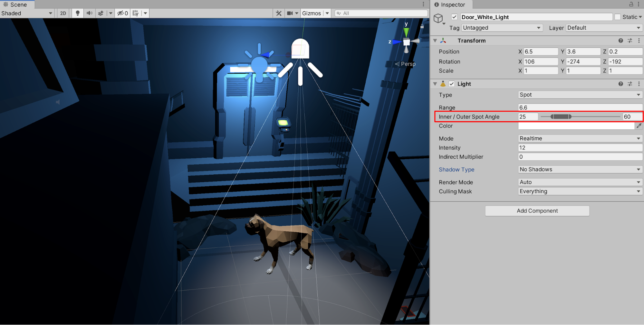Screen dimensions: 644x325
Task: Open the scene tools wrench icon
Action: click(279, 13)
